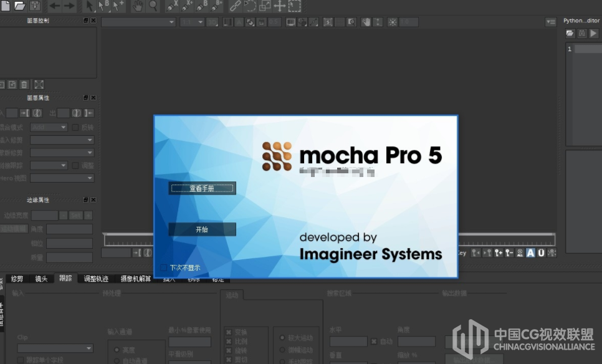Viewport: 602px width, 364px height.
Task: Click the save project icon in top toolbar
Action: 34,6
